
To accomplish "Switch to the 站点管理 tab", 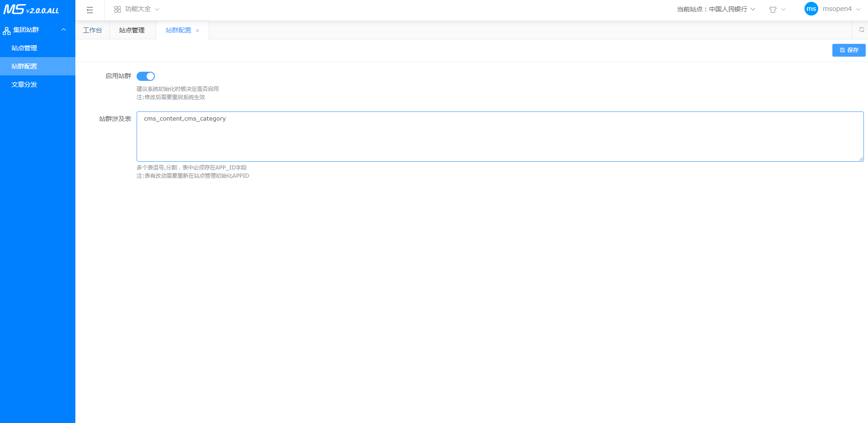I will [x=132, y=30].
